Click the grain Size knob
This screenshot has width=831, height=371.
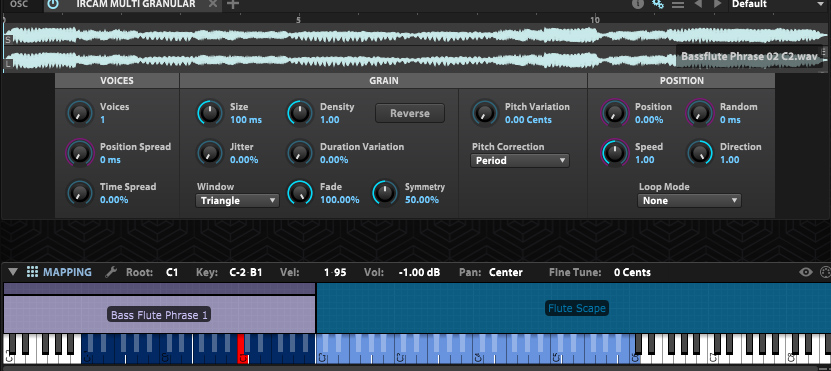(x=210, y=113)
